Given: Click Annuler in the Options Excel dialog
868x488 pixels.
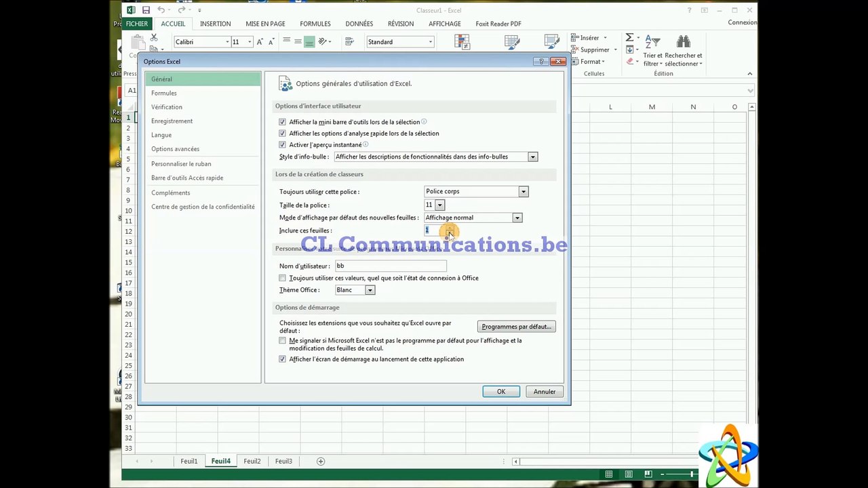Looking at the screenshot, I should point(545,392).
